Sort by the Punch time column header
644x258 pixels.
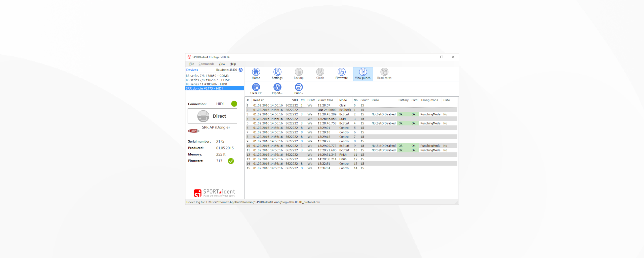325,100
